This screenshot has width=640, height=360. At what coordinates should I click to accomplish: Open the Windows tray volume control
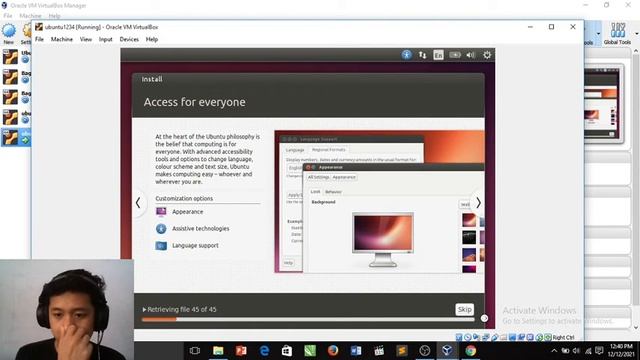[576, 351]
